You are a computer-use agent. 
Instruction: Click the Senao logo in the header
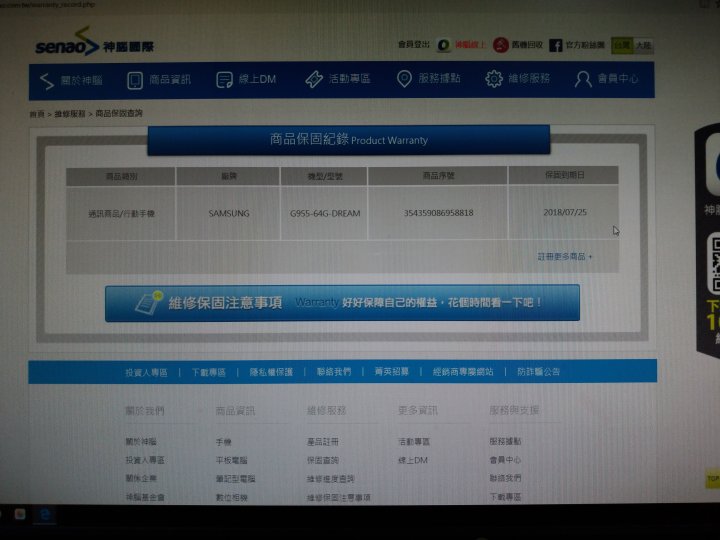94,41
